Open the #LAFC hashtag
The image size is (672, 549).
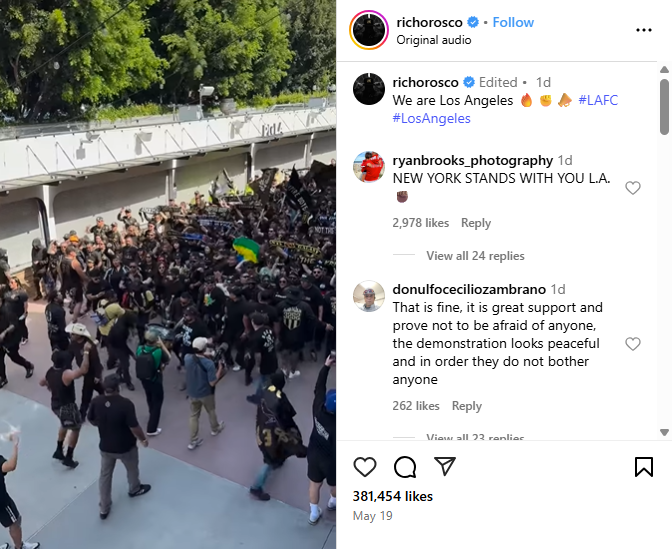598,100
